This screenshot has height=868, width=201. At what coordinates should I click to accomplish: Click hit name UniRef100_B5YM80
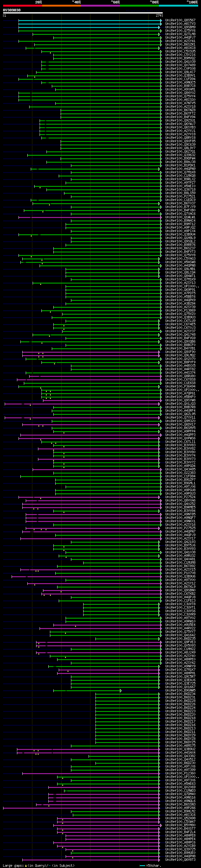pyautogui.click(x=180, y=826)
